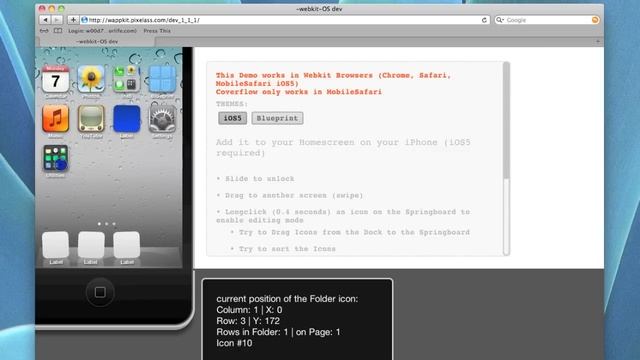640x360 pixels.
Task: Open the Calendar app icon showing 7
Action: [56, 79]
